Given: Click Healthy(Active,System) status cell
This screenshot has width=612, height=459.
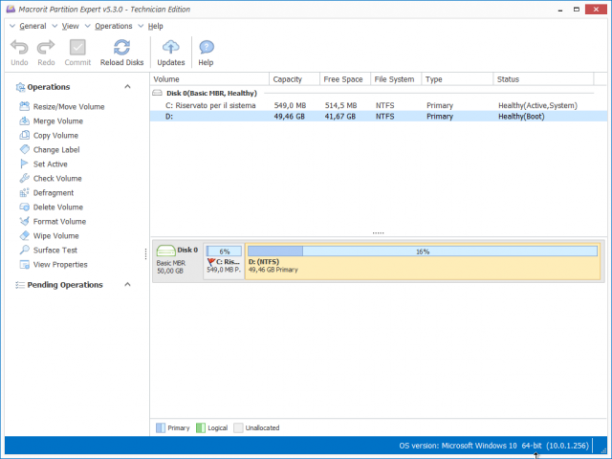Looking at the screenshot, I should click(538, 105).
